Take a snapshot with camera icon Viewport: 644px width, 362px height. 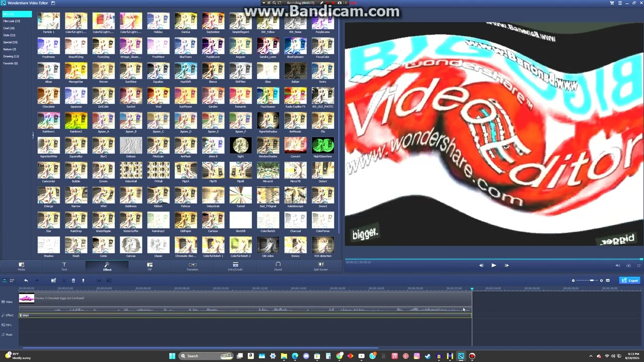(x=628, y=265)
